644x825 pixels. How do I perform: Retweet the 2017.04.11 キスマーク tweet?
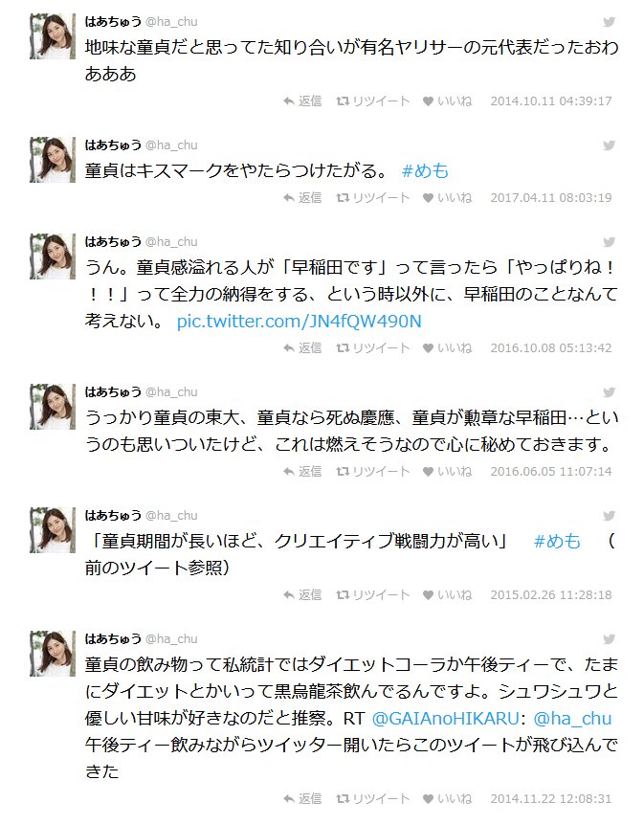(373, 198)
